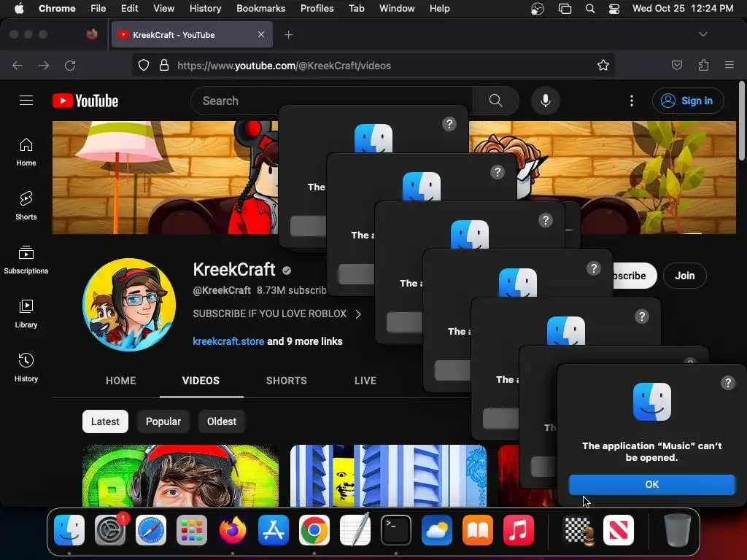The height and width of the screenshot is (560, 747).
Task: Open Weather app from the Dock
Action: (437, 530)
